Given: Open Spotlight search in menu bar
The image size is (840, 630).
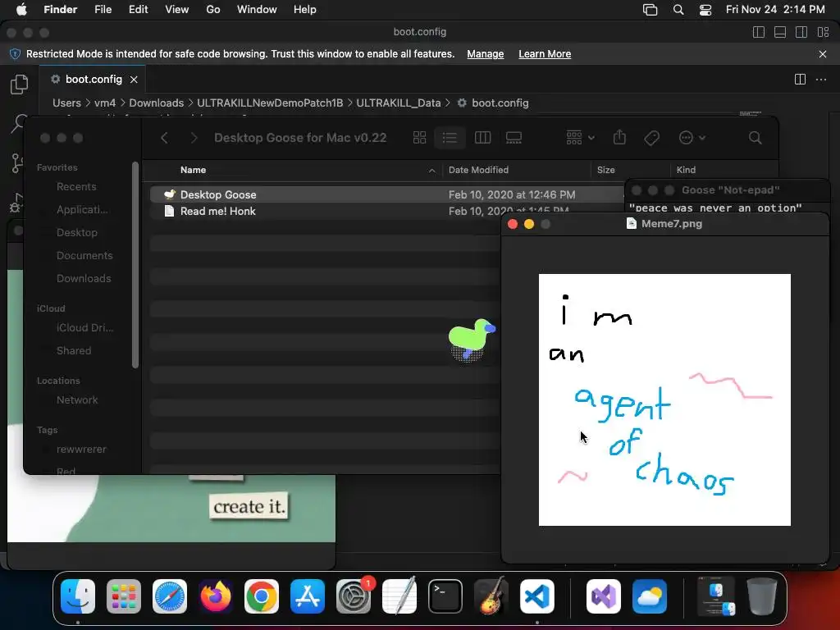Looking at the screenshot, I should point(678,10).
